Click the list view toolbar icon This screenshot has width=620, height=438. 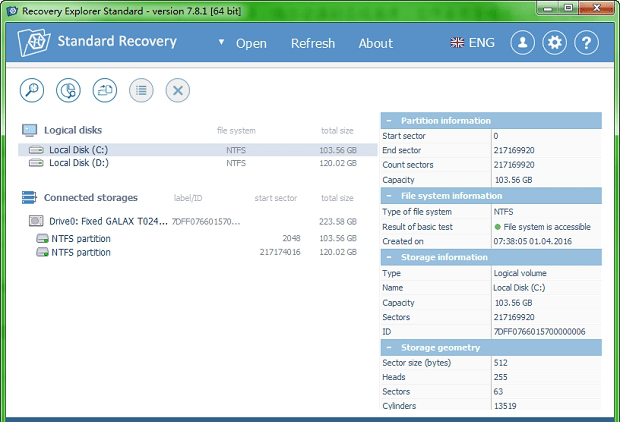click(x=141, y=91)
